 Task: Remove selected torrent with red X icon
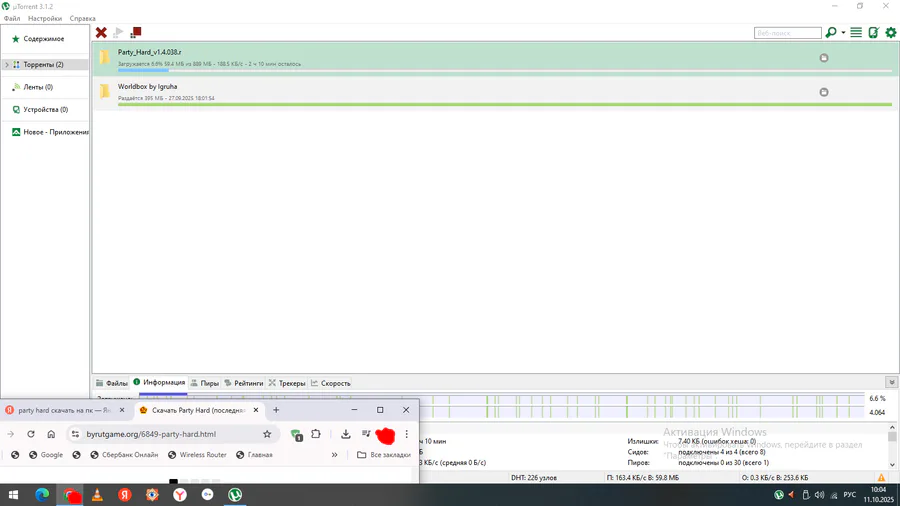101,33
